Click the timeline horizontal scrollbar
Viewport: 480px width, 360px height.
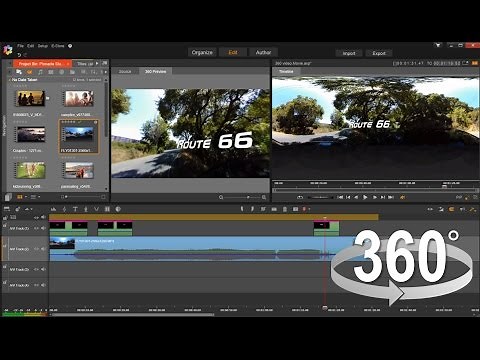[133, 314]
